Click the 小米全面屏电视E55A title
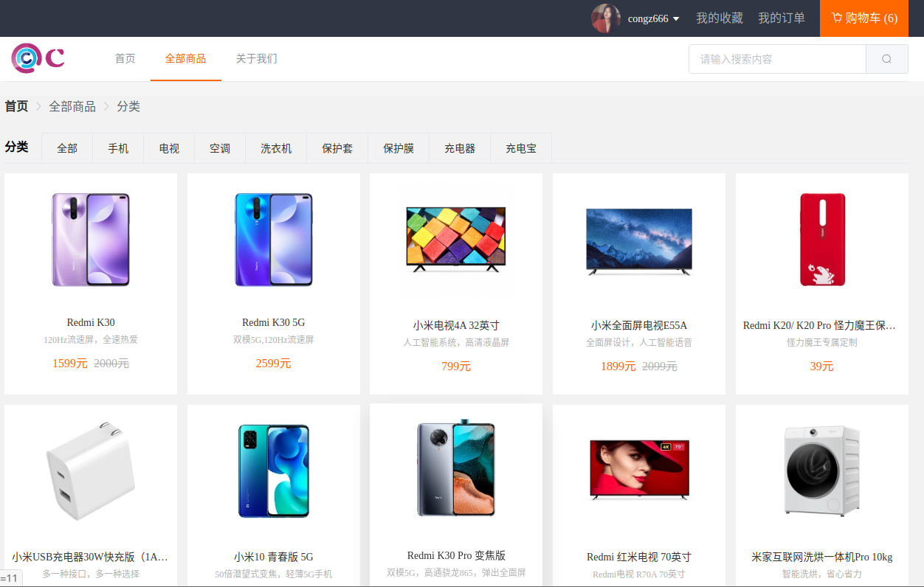Image resolution: width=924 pixels, height=587 pixels. pyautogui.click(x=639, y=325)
